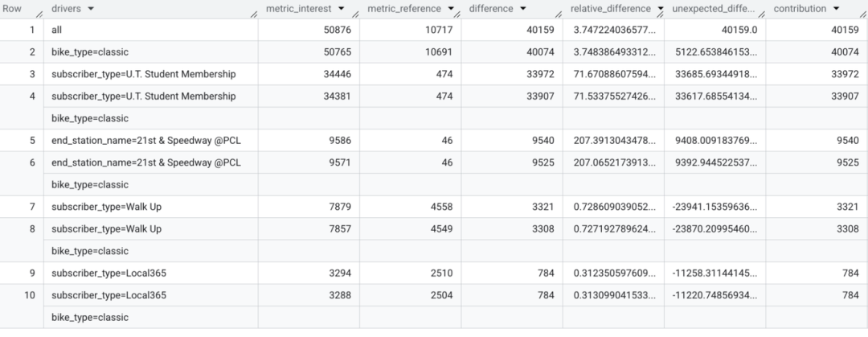The image size is (868, 337).
Task: Click unexpected difference value 9408.009183769...
Action: pyautogui.click(x=716, y=141)
